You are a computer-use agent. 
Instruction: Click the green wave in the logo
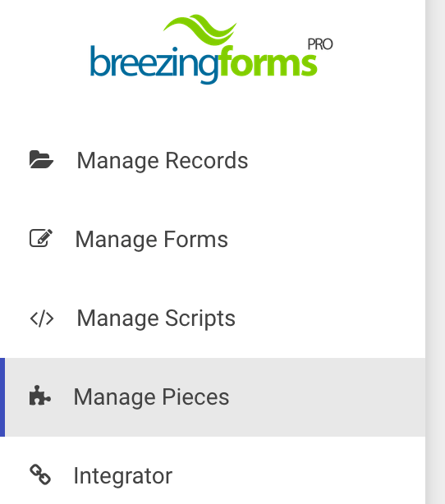(200, 29)
